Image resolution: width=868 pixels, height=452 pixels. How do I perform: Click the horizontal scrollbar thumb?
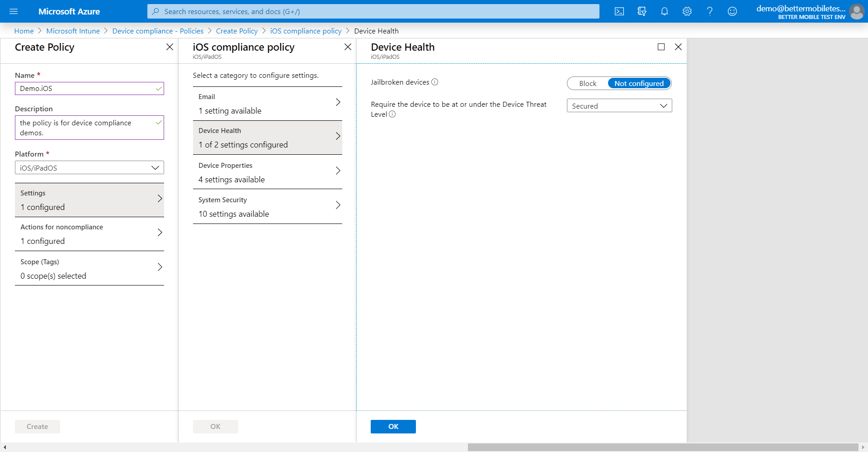pyautogui.click(x=663, y=447)
